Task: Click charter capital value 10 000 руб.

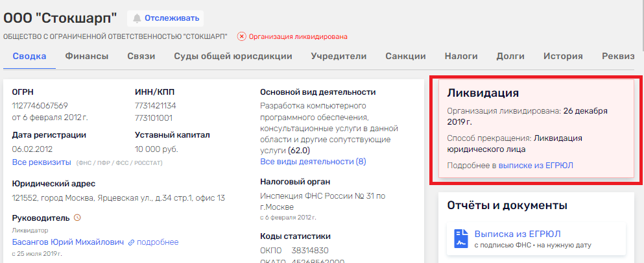Action: click(x=156, y=149)
